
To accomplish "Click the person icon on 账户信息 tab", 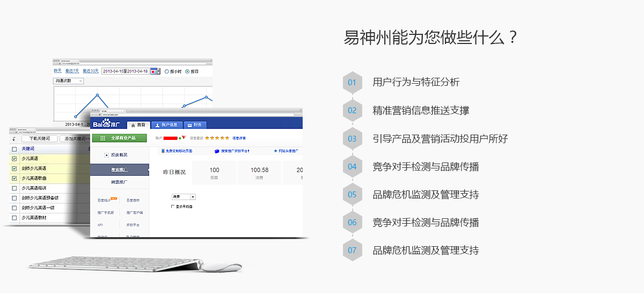I will click(157, 124).
